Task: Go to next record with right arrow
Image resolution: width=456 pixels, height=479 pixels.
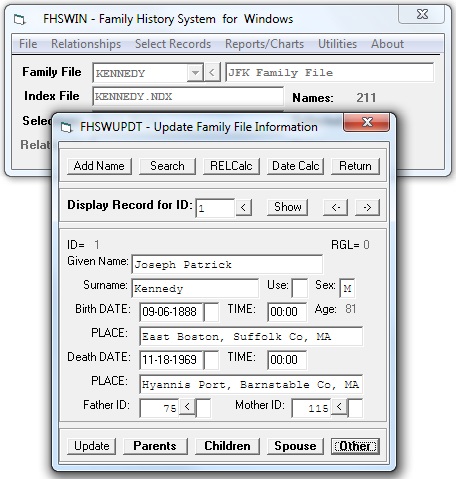Action: pos(367,207)
